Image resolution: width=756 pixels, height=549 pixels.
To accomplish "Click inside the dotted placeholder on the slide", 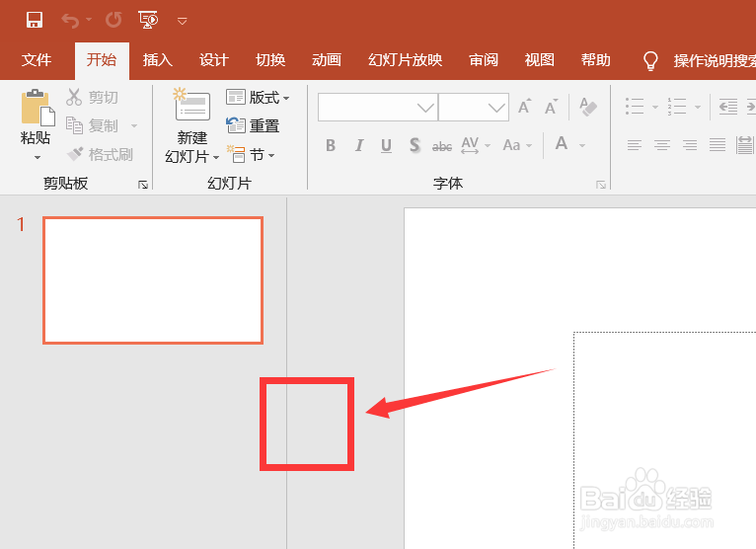I will 665,440.
